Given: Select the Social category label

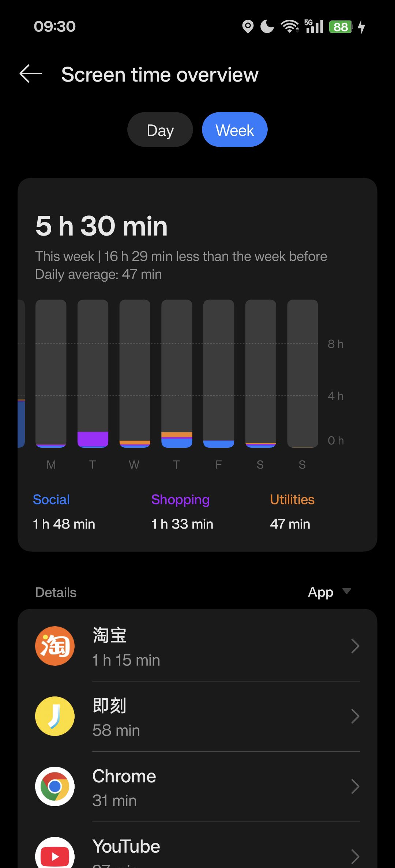Looking at the screenshot, I should tap(51, 500).
